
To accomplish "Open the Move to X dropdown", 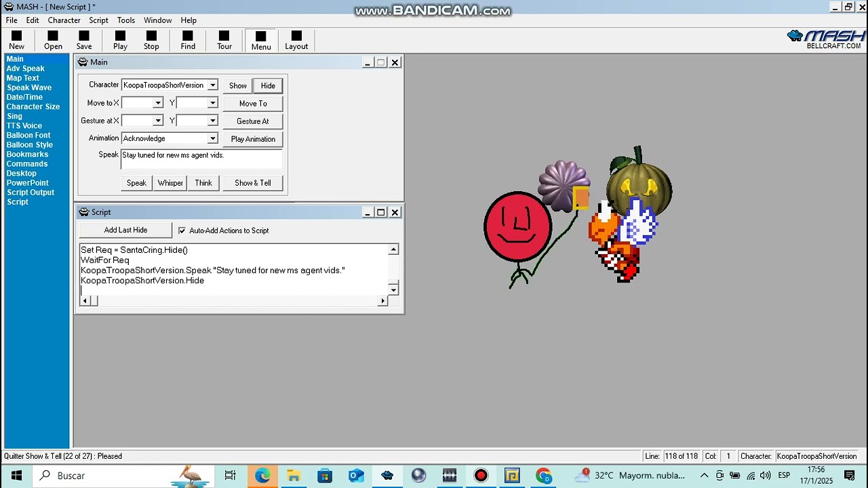I will click(158, 103).
